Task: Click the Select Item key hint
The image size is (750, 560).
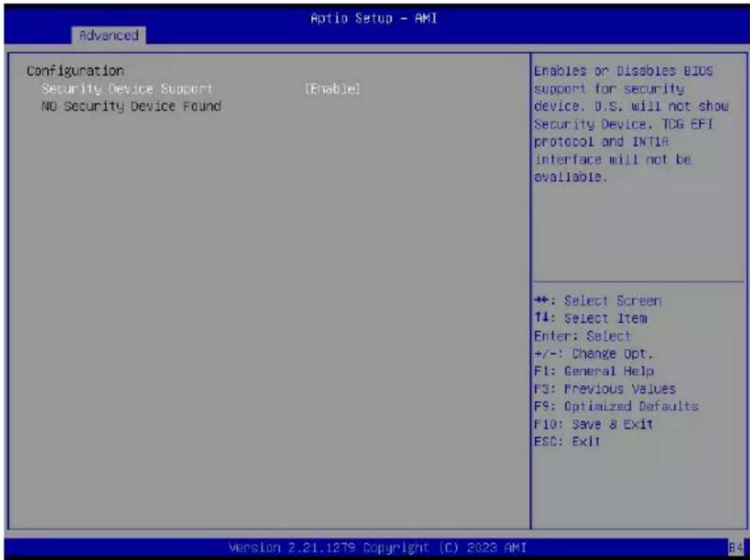Action: point(591,319)
